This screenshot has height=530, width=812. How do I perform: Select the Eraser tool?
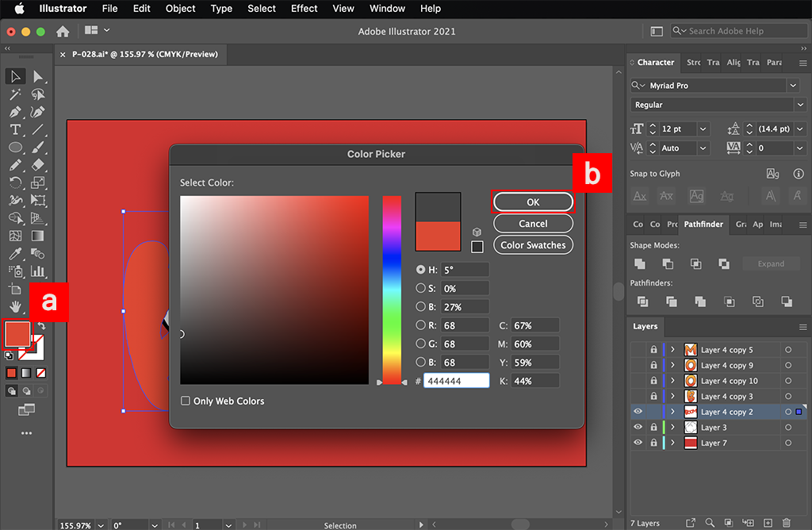point(38,165)
